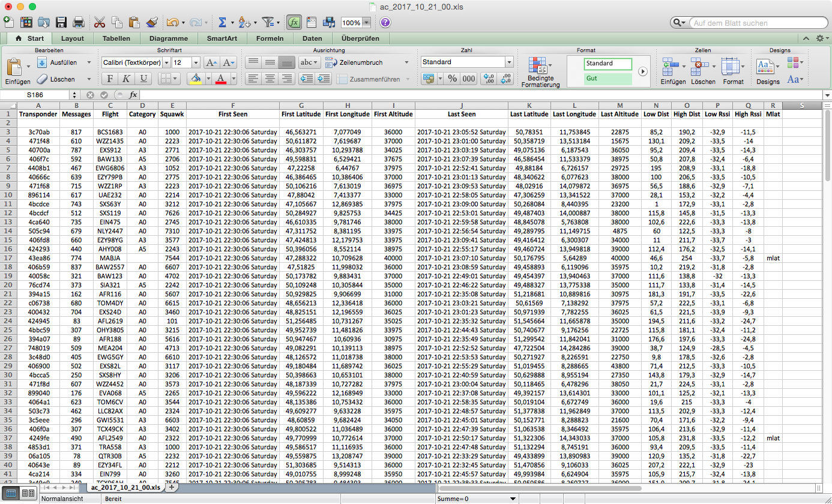This screenshot has width=832, height=504.
Task: Switch to the Tabellen ribbon tab
Action: point(116,38)
